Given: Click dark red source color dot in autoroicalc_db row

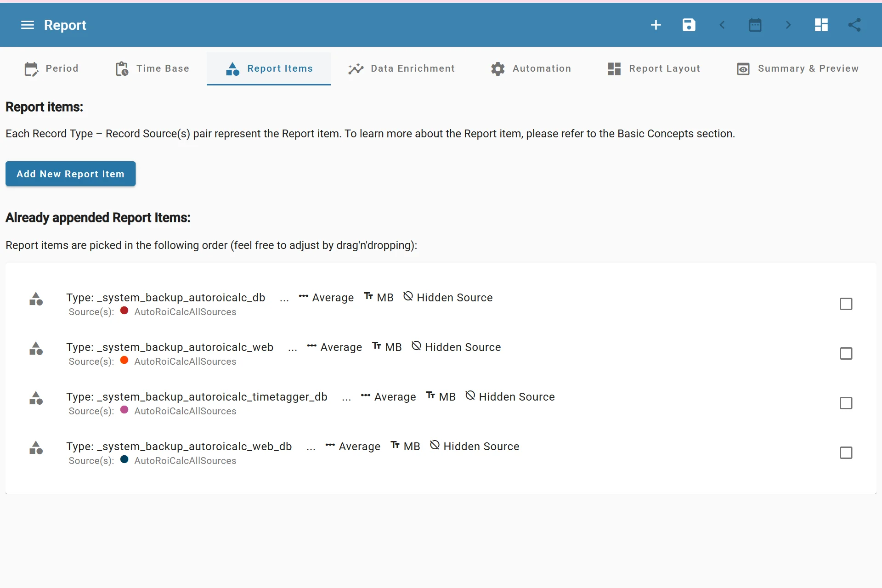Looking at the screenshot, I should tap(124, 311).
